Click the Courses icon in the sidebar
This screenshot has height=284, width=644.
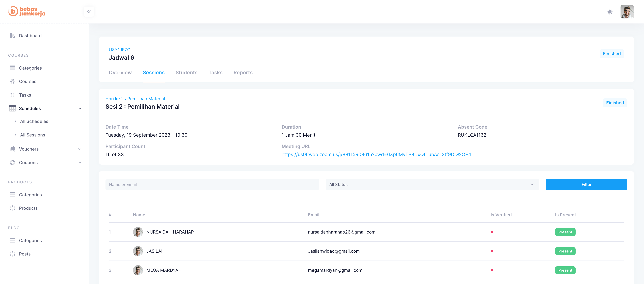[x=12, y=81]
